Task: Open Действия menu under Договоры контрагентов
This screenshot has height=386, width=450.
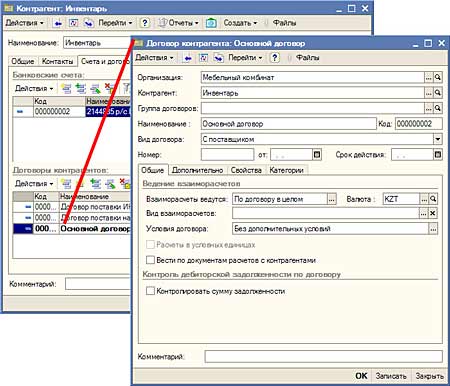Action: pyautogui.click(x=34, y=184)
